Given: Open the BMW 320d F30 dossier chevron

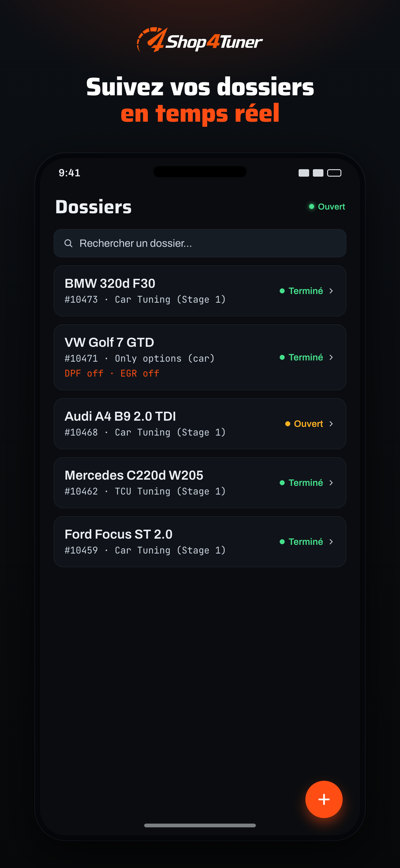Looking at the screenshot, I should click(x=331, y=291).
